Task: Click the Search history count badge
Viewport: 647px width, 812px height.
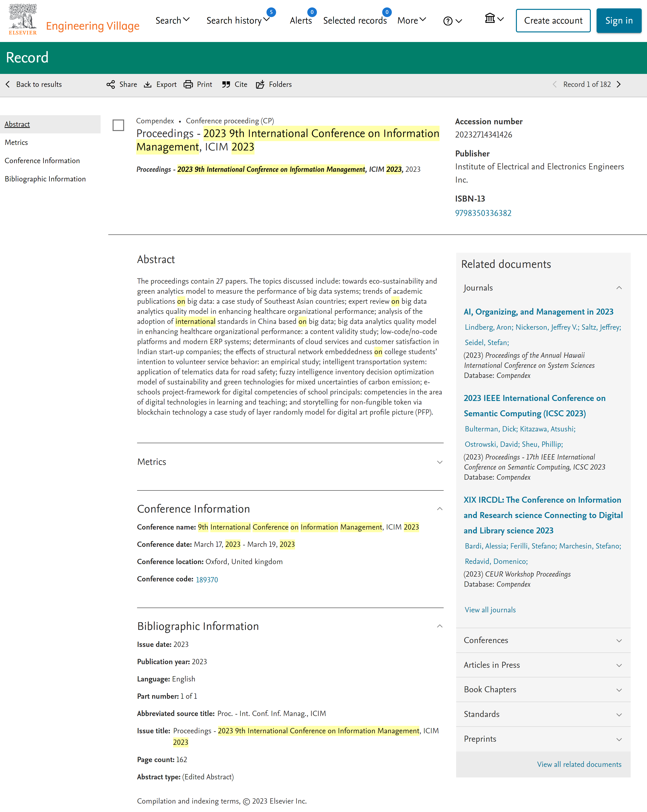Action: click(x=271, y=12)
